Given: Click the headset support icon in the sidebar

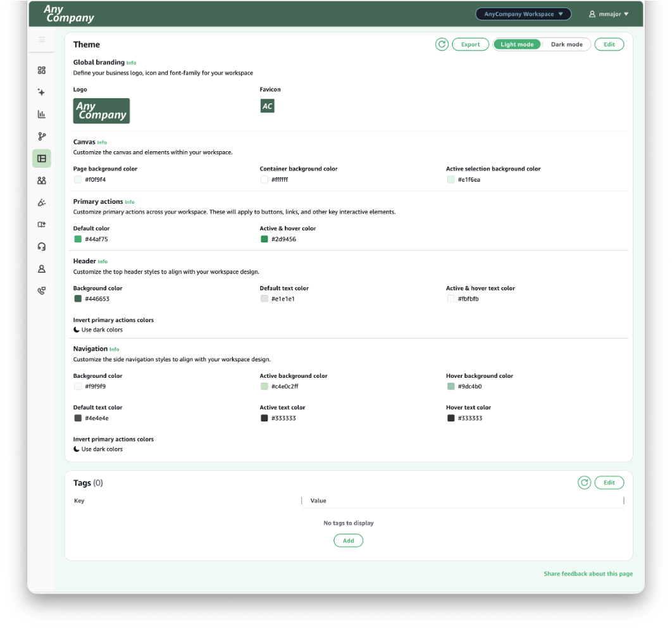Looking at the screenshot, I should pyautogui.click(x=42, y=246).
